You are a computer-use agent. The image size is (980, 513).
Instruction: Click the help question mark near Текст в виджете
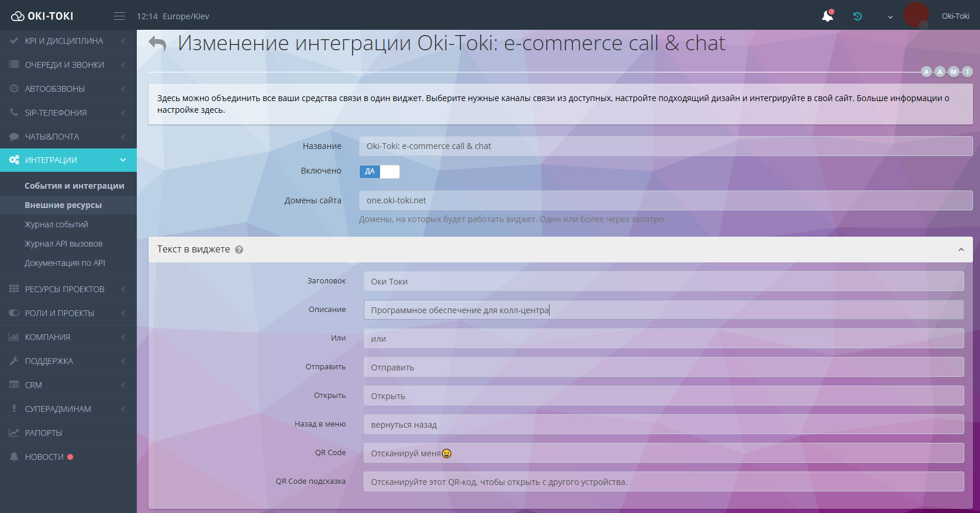tap(239, 249)
